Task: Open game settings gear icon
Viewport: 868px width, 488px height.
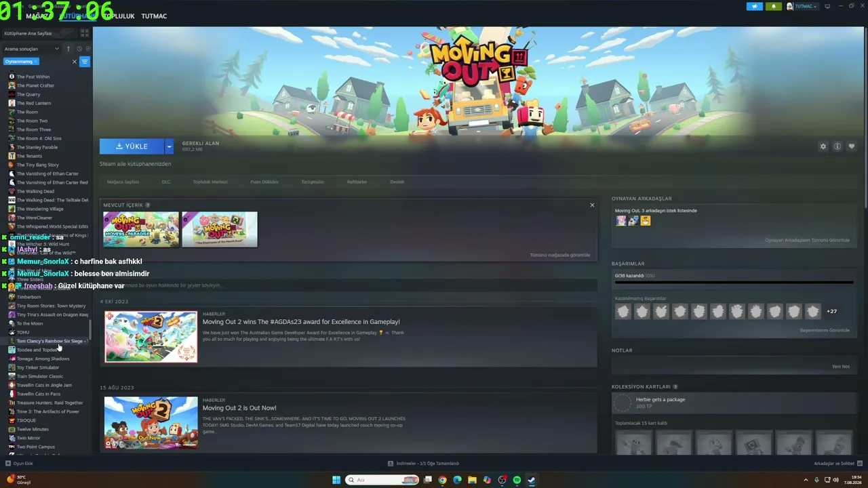Action: tap(823, 146)
